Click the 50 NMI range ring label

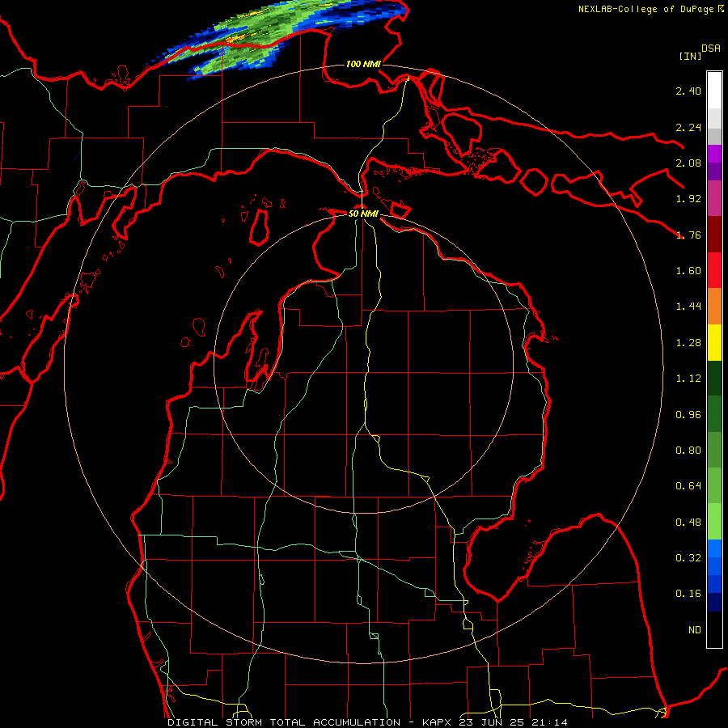pos(363,214)
